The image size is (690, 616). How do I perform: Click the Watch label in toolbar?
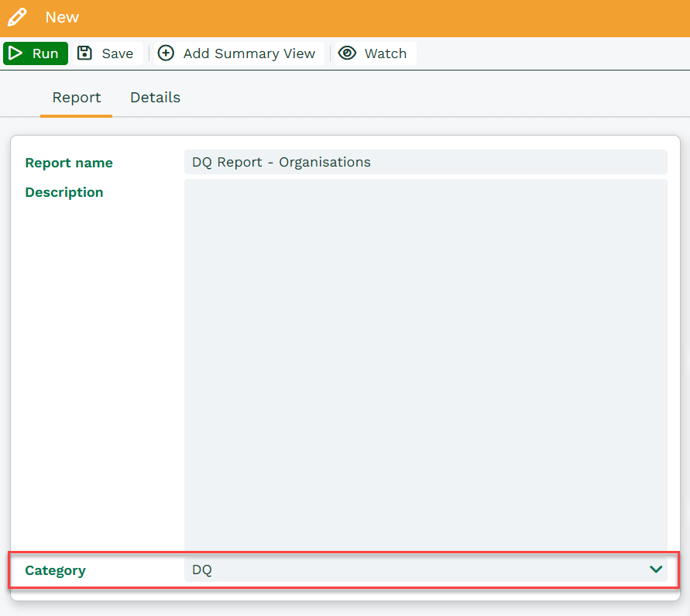pyautogui.click(x=386, y=53)
